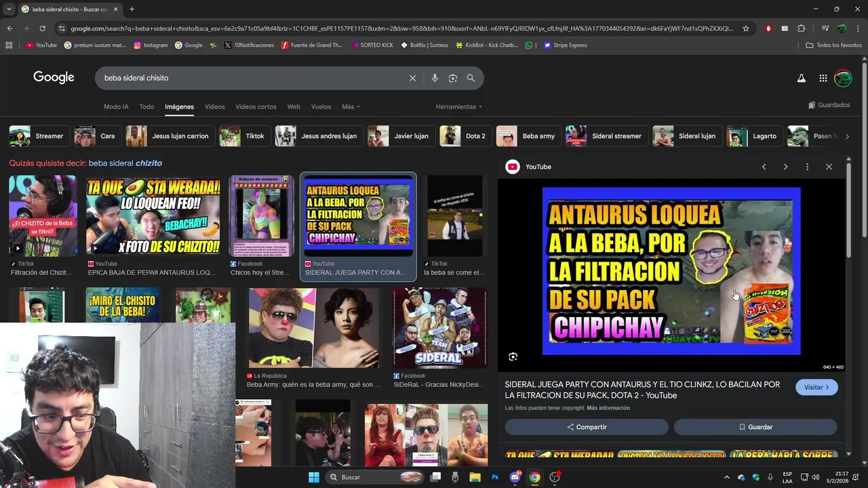Open YouTube bookmark in bookmarks bar
868x488 pixels.
pos(41,45)
